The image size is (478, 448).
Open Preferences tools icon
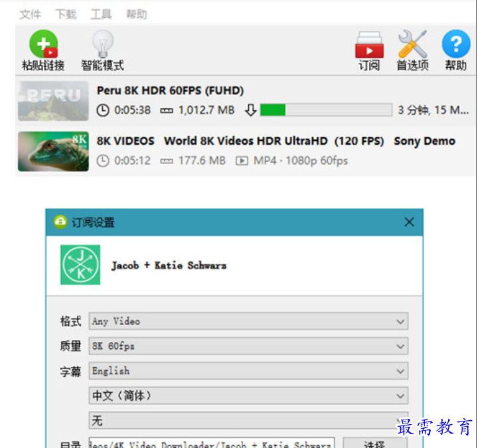pos(412,44)
